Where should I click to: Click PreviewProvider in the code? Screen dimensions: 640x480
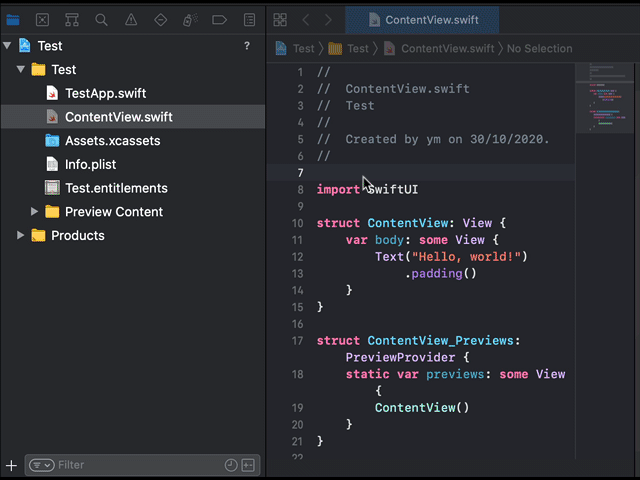[400, 358]
